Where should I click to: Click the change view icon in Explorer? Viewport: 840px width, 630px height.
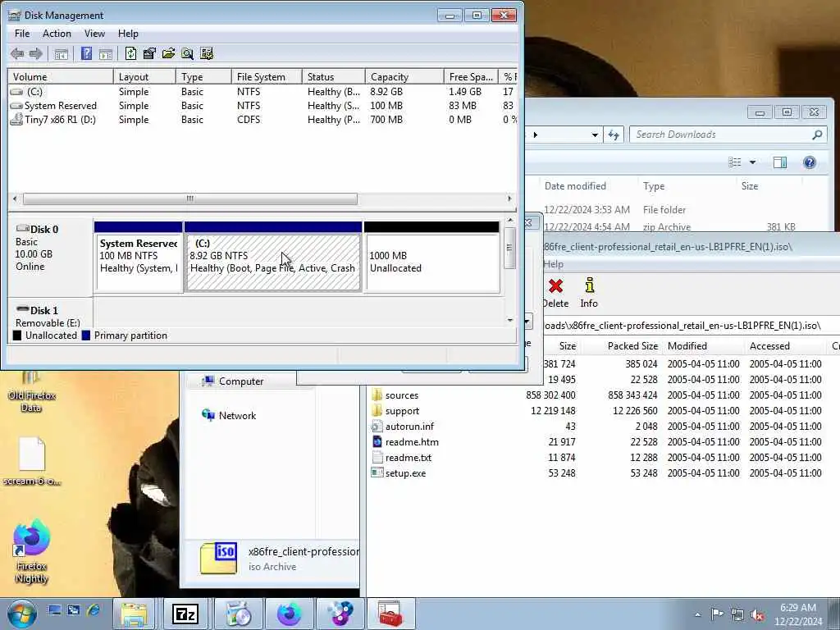[x=734, y=162]
